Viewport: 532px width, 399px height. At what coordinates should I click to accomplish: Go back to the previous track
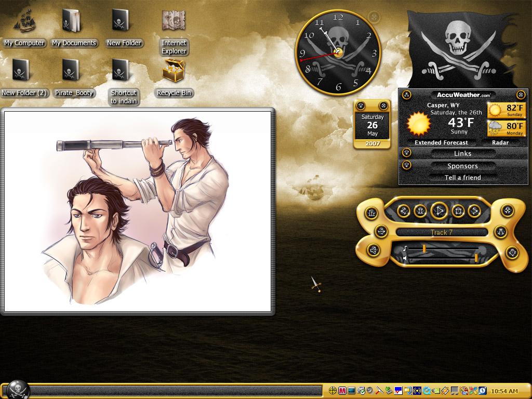(403, 211)
